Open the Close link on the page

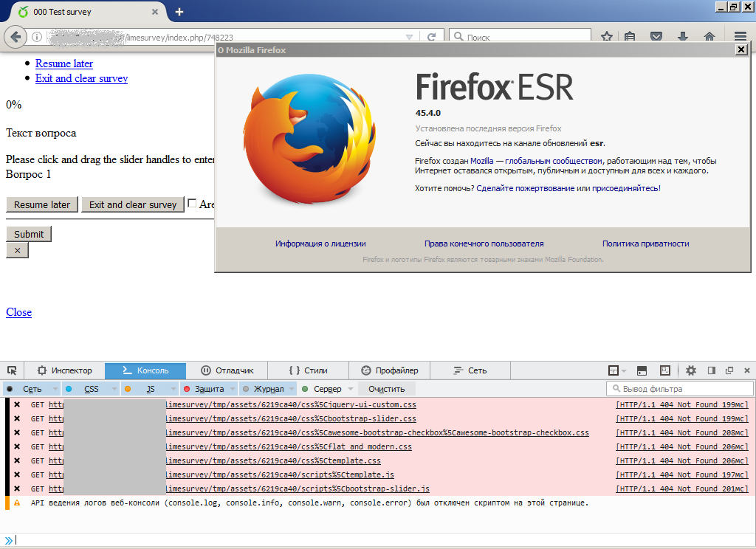(18, 312)
